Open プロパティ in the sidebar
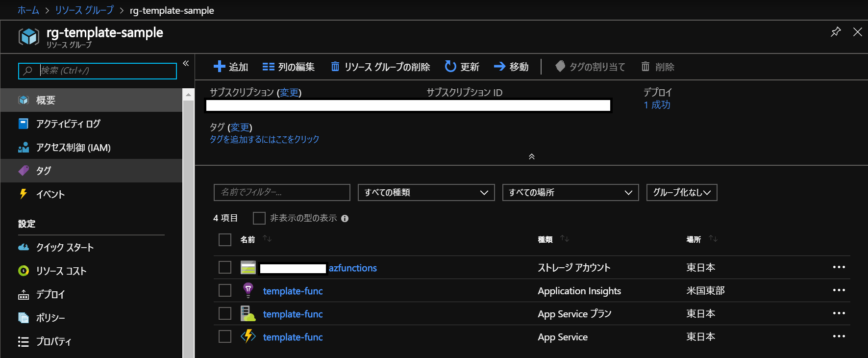This screenshot has width=868, height=358. 91,341
